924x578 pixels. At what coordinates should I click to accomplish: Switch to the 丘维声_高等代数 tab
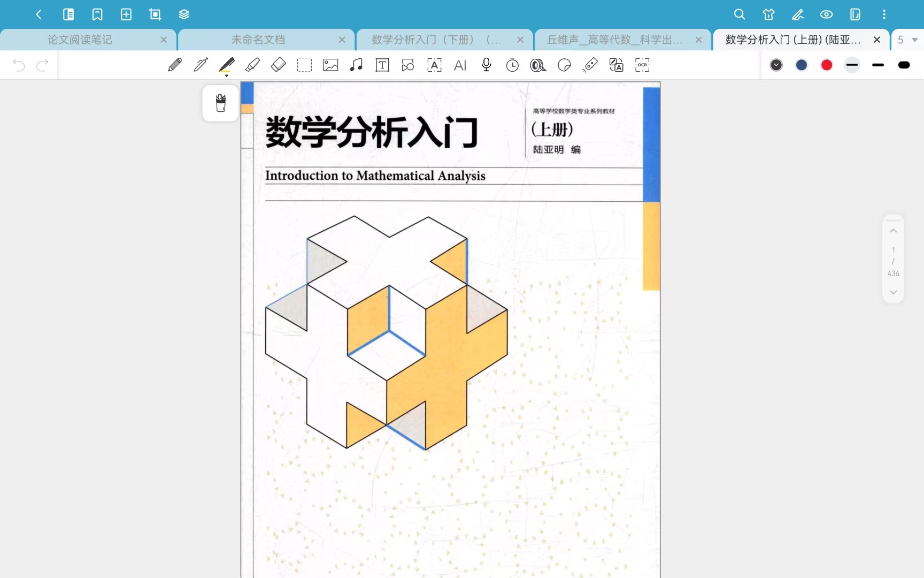click(615, 40)
